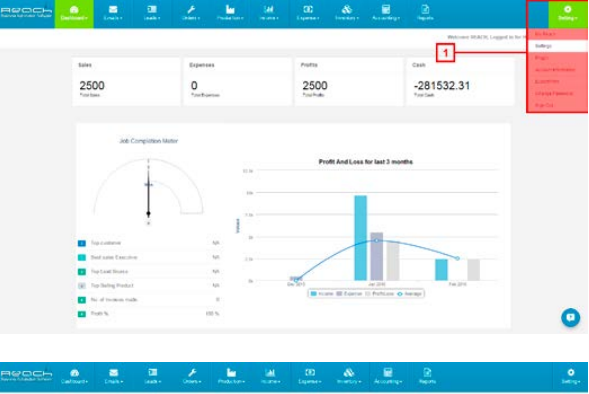Open the Production factory icon in top navbar
The height and width of the screenshot is (394, 589).
click(230, 9)
